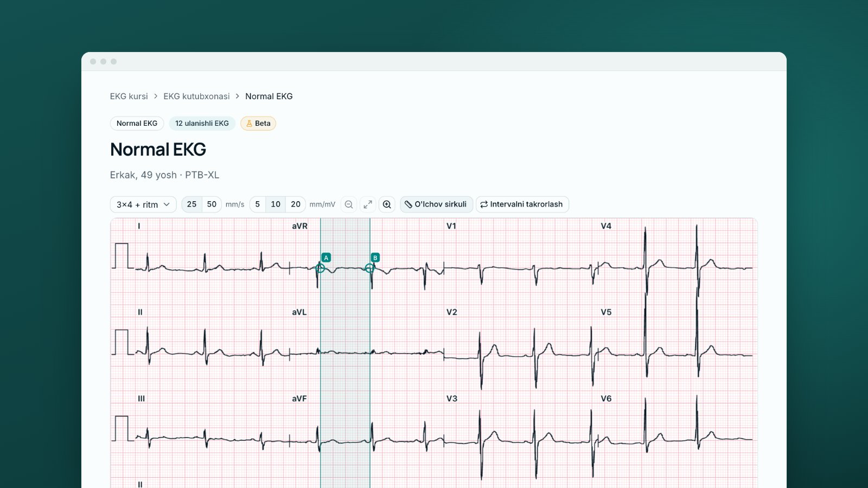Click the V3 lead label
868x488 pixels.
click(x=452, y=399)
